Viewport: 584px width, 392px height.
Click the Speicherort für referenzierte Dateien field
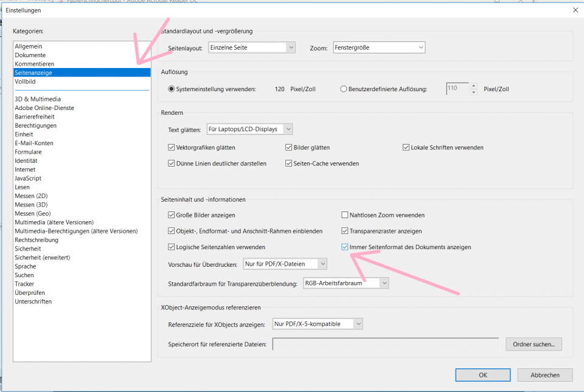click(x=385, y=345)
